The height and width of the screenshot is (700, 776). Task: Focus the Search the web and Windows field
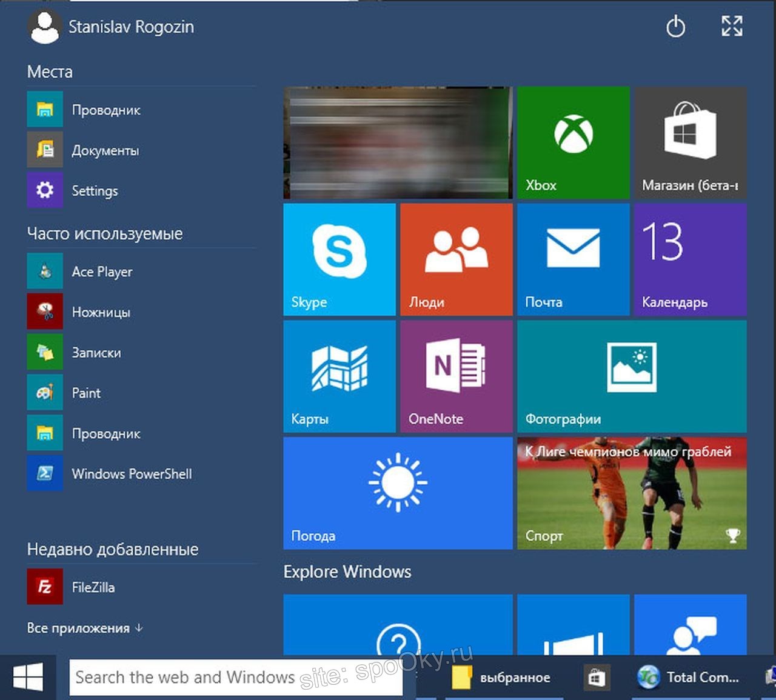pos(236,677)
